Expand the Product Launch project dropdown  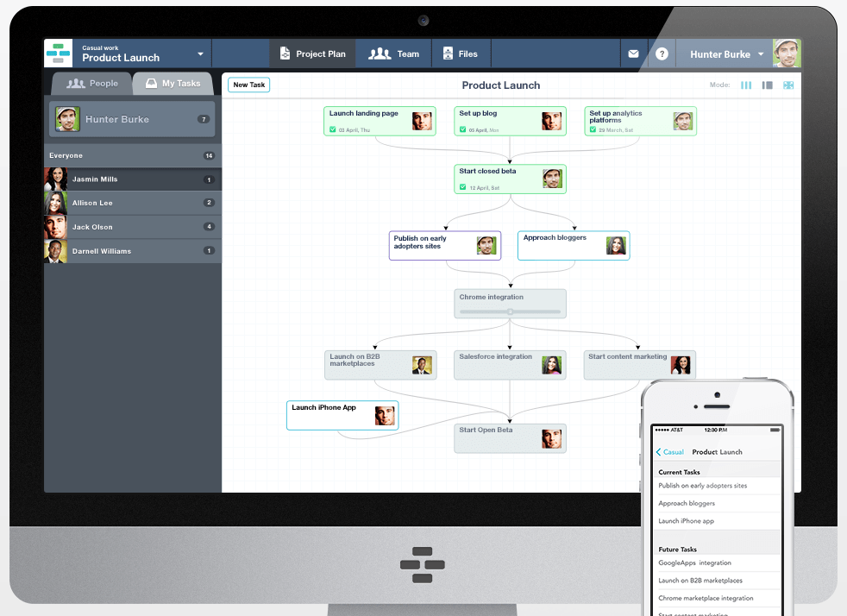tap(200, 53)
